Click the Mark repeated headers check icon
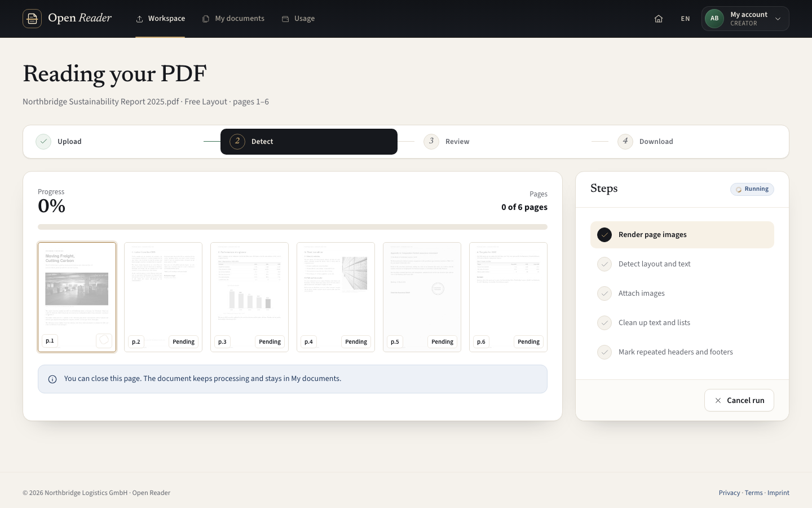The image size is (812, 508). click(x=604, y=352)
